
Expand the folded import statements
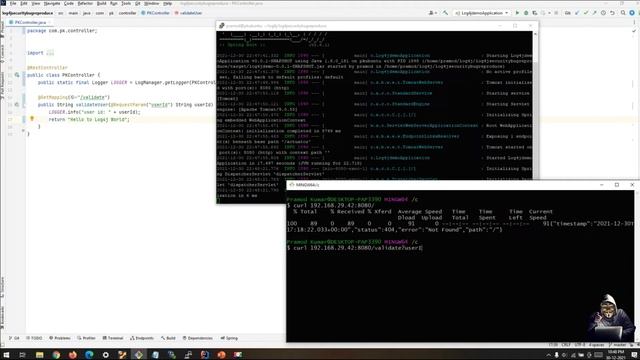[x=50, y=53]
